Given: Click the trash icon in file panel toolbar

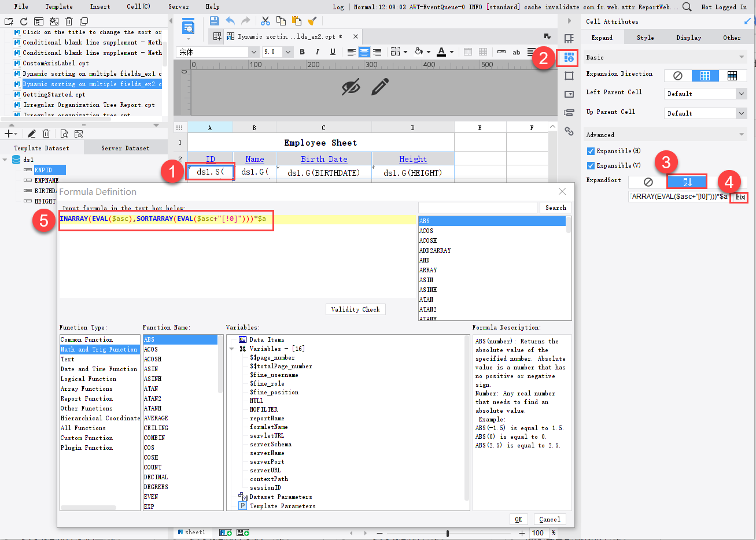Looking at the screenshot, I should point(69,21).
